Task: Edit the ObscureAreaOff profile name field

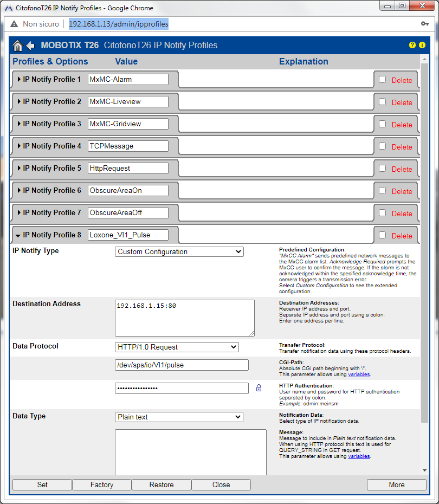Action: 128,212
